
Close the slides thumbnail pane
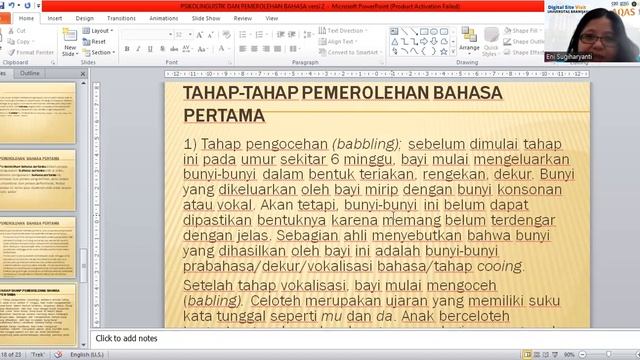(x=83, y=74)
